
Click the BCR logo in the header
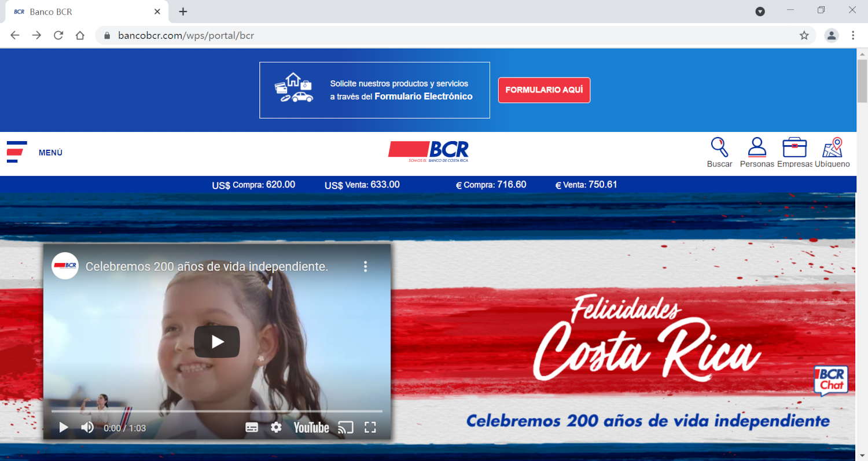tap(428, 151)
